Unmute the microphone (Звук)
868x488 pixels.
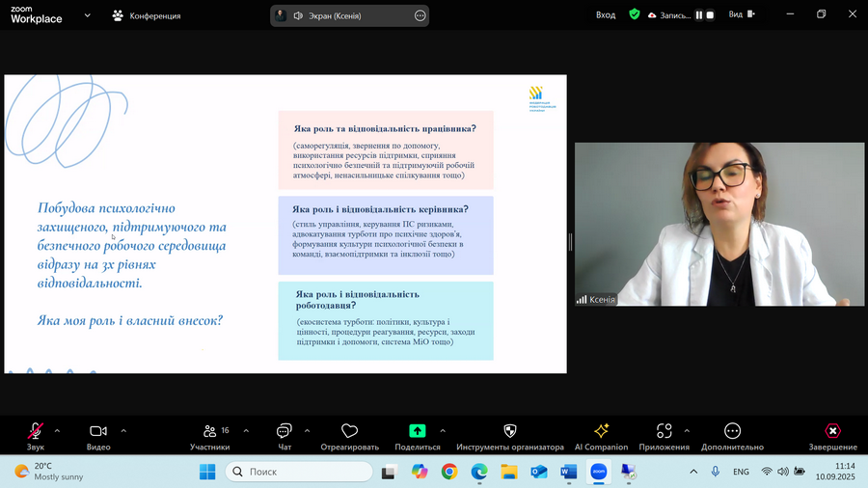(36, 431)
